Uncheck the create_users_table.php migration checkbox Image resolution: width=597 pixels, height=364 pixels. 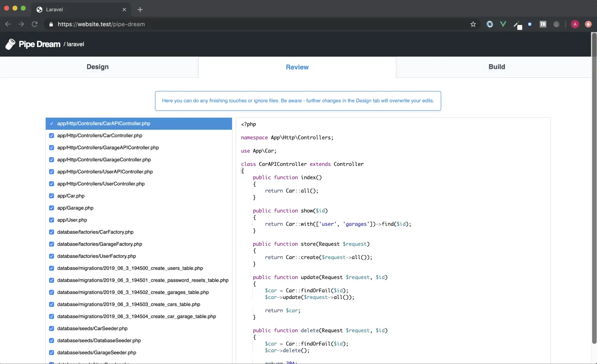point(52,268)
